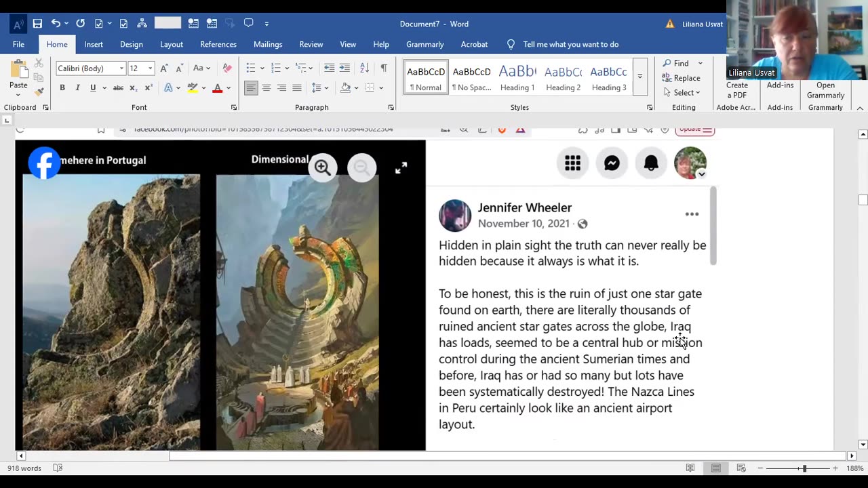Screen dimensions: 868x488
Task: Switch to the Mailings tab
Action: [268, 44]
